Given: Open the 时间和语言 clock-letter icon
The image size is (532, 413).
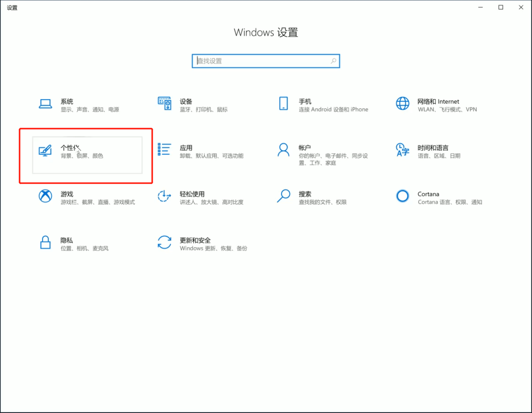Looking at the screenshot, I should tap(402, 149).
